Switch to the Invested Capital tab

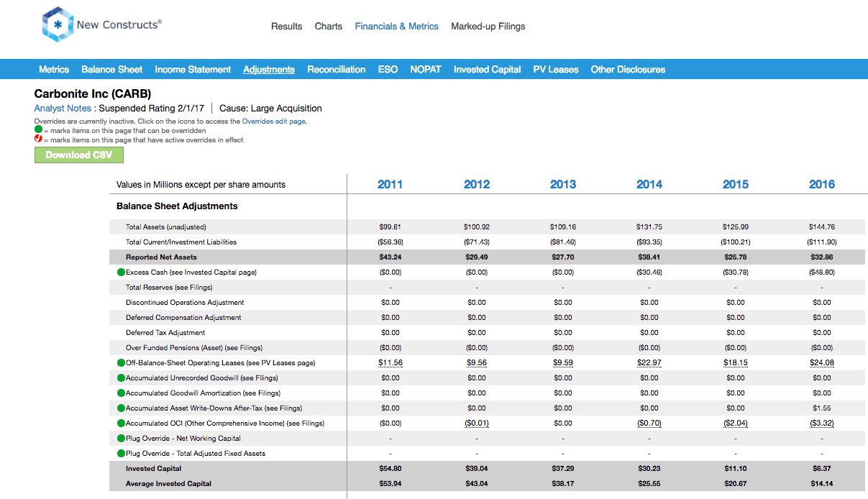[488, 70]
